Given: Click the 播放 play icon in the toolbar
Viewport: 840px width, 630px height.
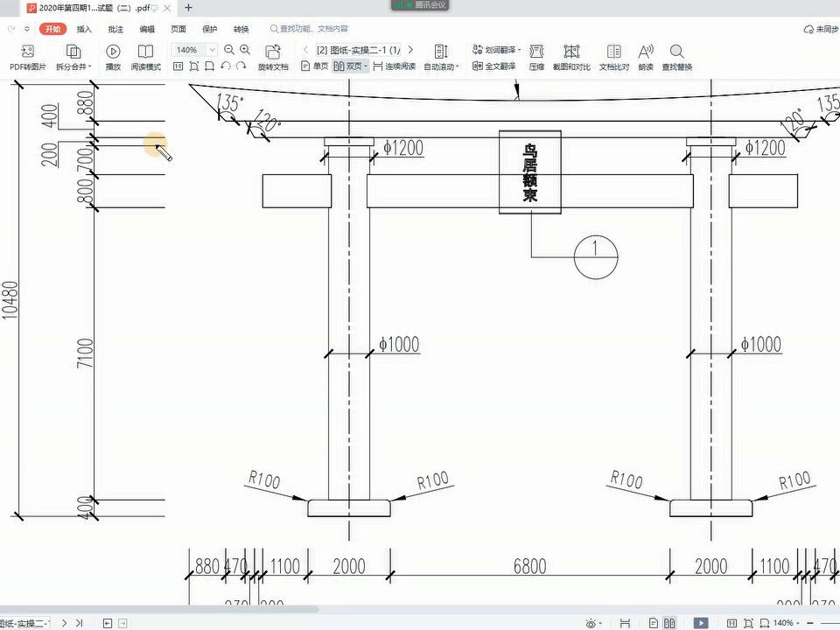Looking at the screenshot, I should coord(113,52).
